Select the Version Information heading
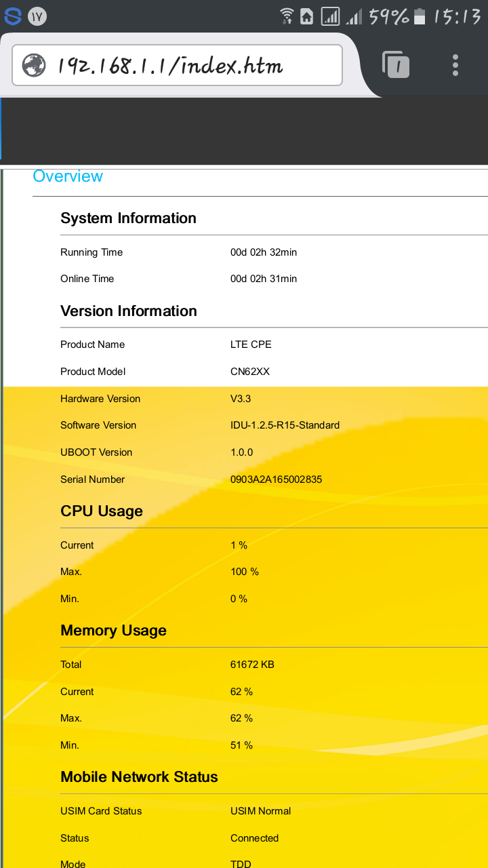 click(129, 311)
